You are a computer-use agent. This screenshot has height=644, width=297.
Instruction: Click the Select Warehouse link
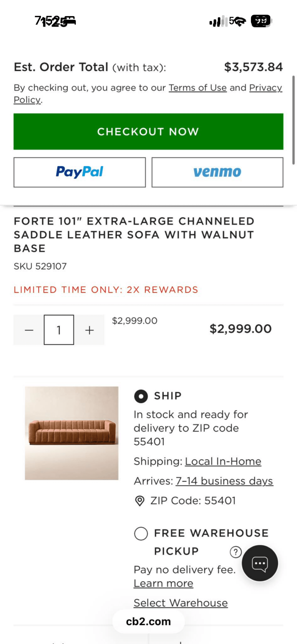(181, 603)
